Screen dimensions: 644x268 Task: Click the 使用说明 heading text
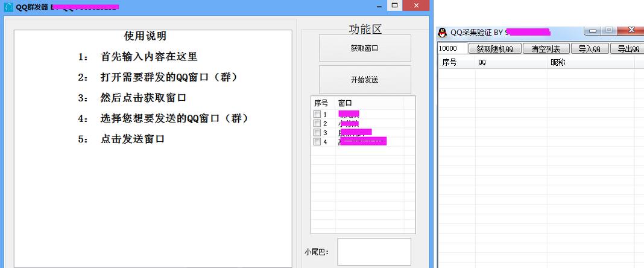[x=145, y=36]
